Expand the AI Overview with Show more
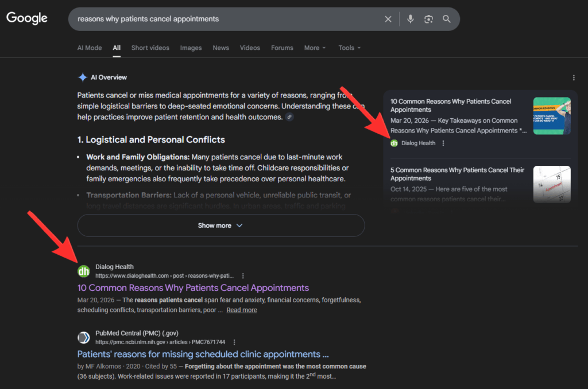Screen dimensions: 588x389 click(220, 225)
